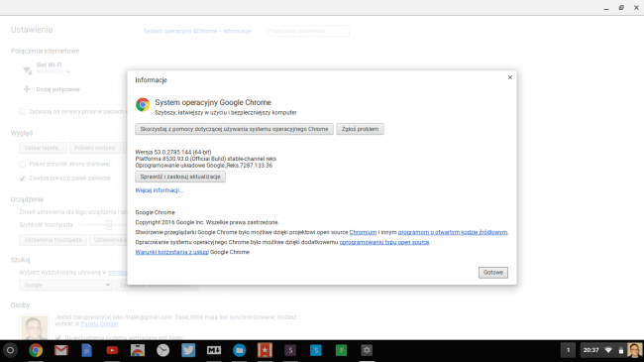Click 'Ustaw tapetę...' button in settings
Viewport: 644px width, 362px height.
pyautogui.click(x=43, y=148)
